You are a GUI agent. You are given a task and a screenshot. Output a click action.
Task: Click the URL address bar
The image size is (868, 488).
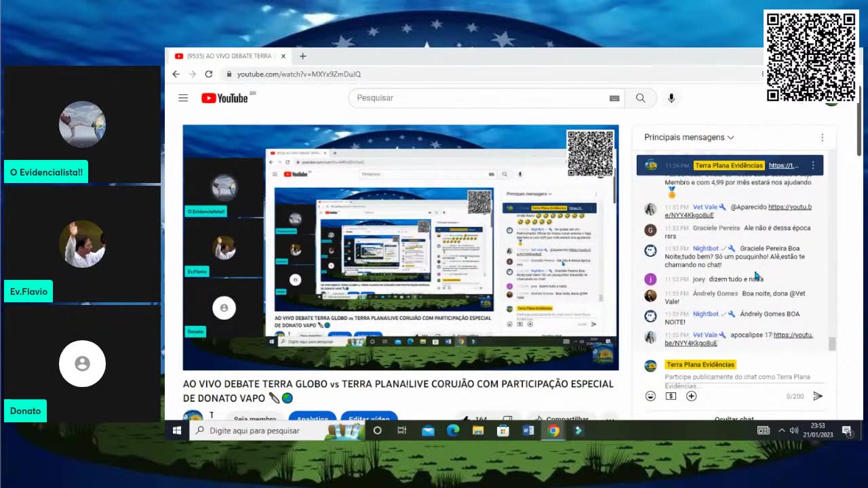click(x=488, y=74)
